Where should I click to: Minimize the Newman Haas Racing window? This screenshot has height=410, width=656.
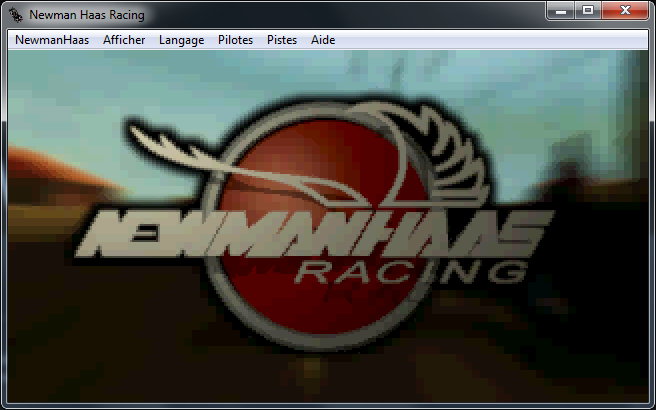(x=561, y=10)
